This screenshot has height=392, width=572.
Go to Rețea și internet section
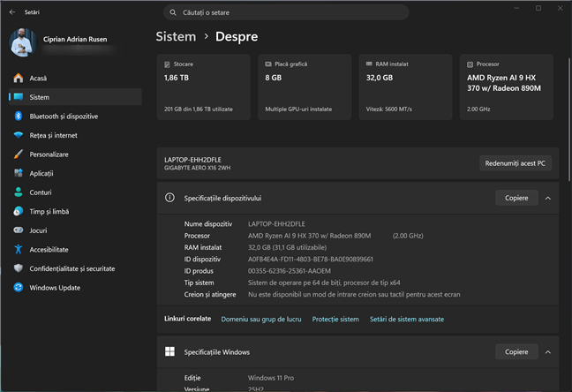(75, 135)
